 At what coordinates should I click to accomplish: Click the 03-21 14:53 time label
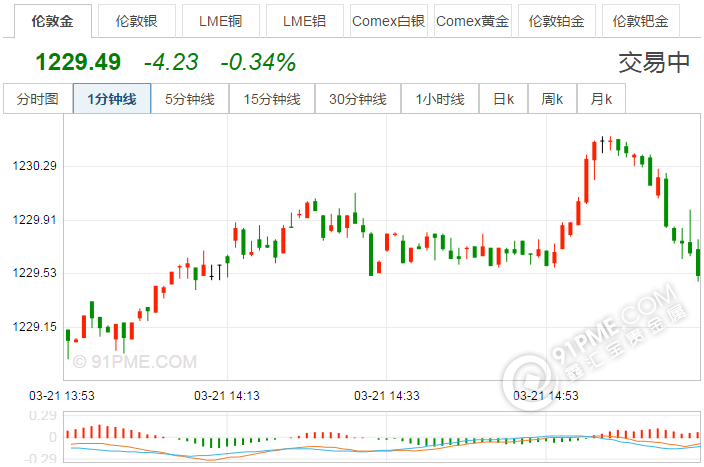click(x=546, y=396)
